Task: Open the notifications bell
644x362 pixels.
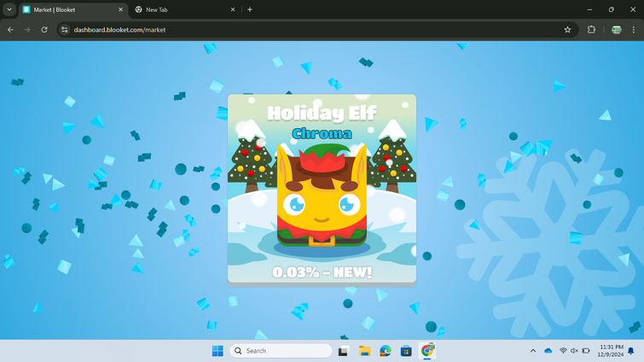Action: click(631, 351)
